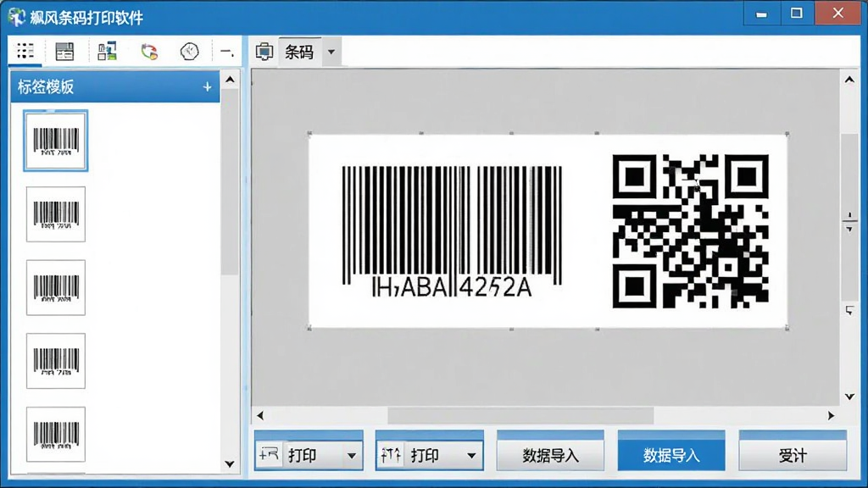The image size is (868, 488).
Task: Click the second 打印 button
Action: click(x=430, y=451)
